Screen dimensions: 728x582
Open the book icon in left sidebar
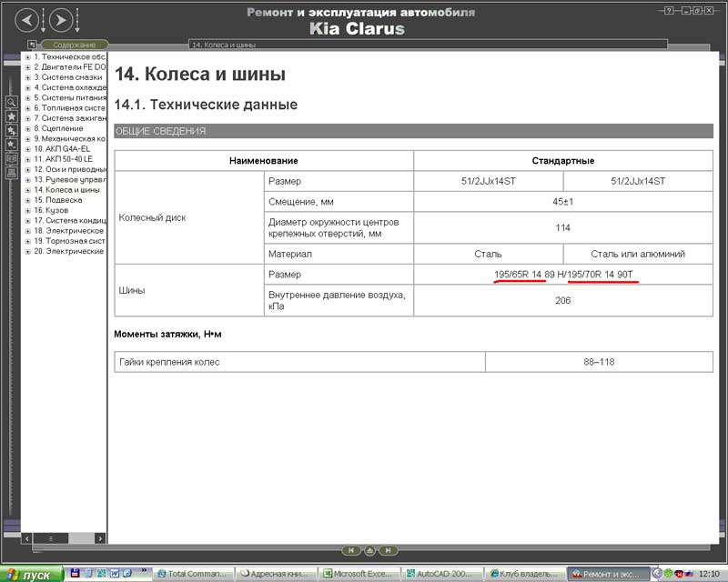tap(12, 158)
